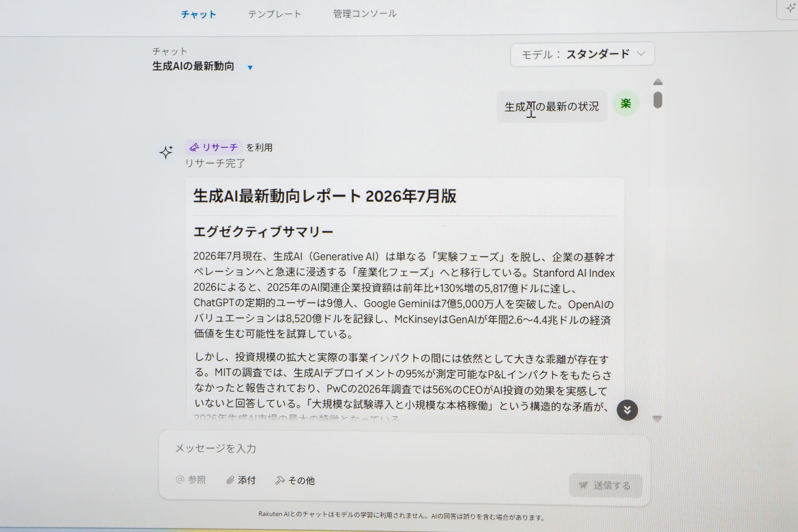This screenshot has width=798, height=532.
Task: Click the green 楽 user avatar
Action: tap(626, 103)
